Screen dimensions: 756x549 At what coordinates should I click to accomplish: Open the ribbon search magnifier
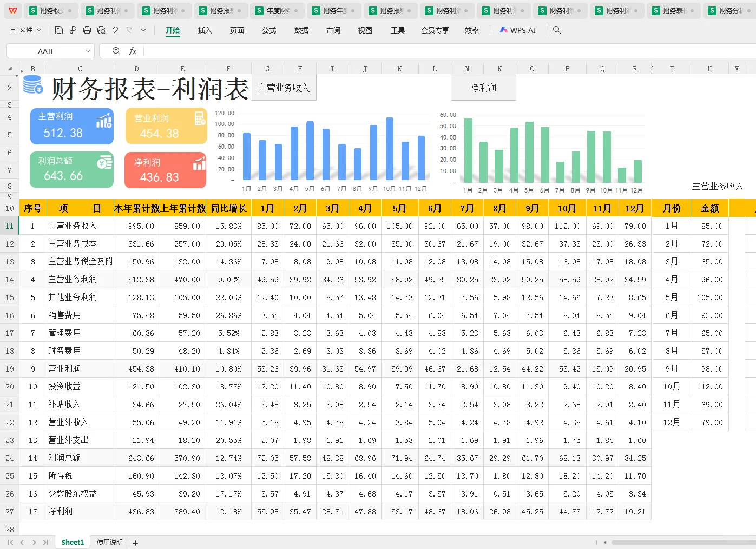pyautogui.click(x=557, y=30)
